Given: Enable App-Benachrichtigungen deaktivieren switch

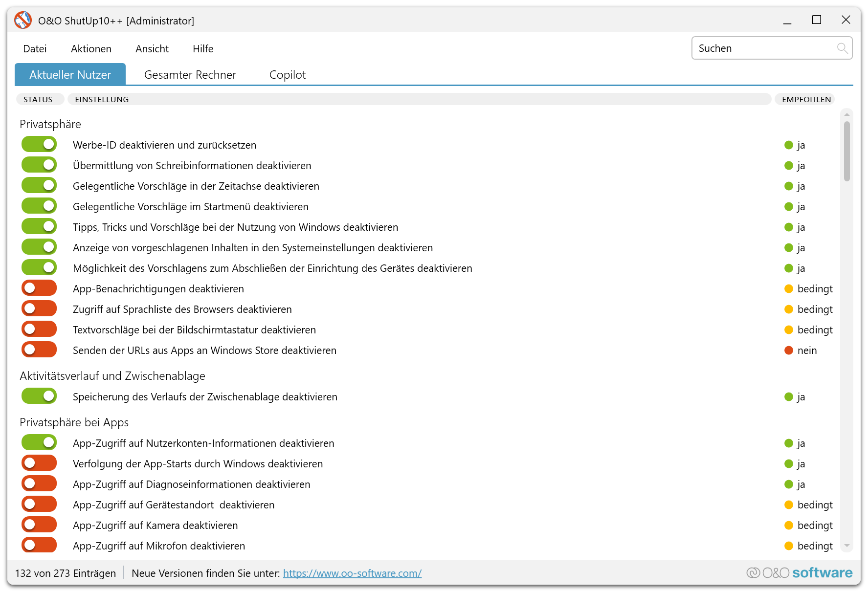Looking at the screenshot, I should (39, 288).
